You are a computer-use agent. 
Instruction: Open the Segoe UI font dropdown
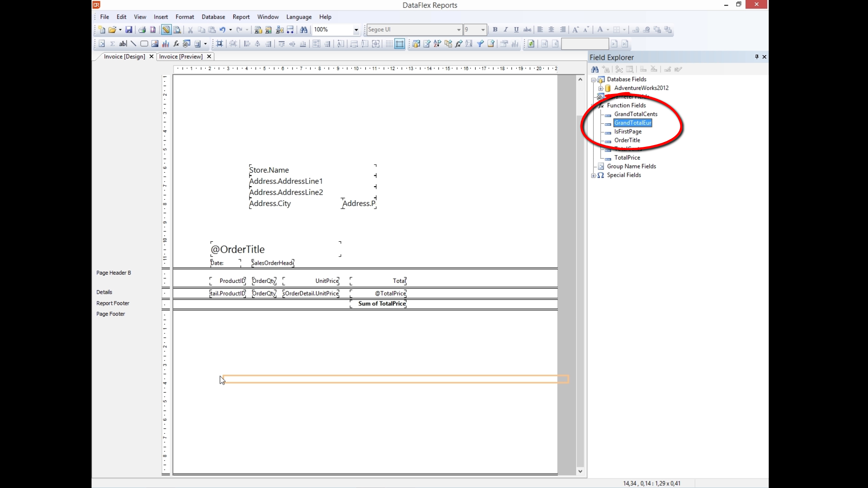(458, 30)
